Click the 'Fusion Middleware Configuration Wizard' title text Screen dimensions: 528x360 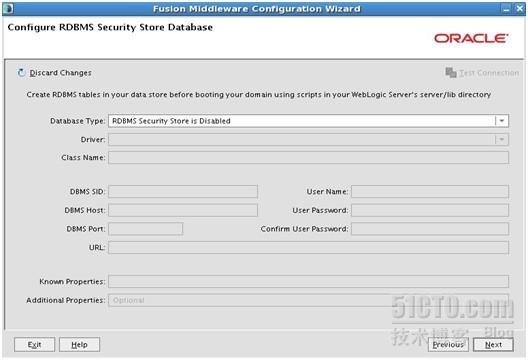257,9
